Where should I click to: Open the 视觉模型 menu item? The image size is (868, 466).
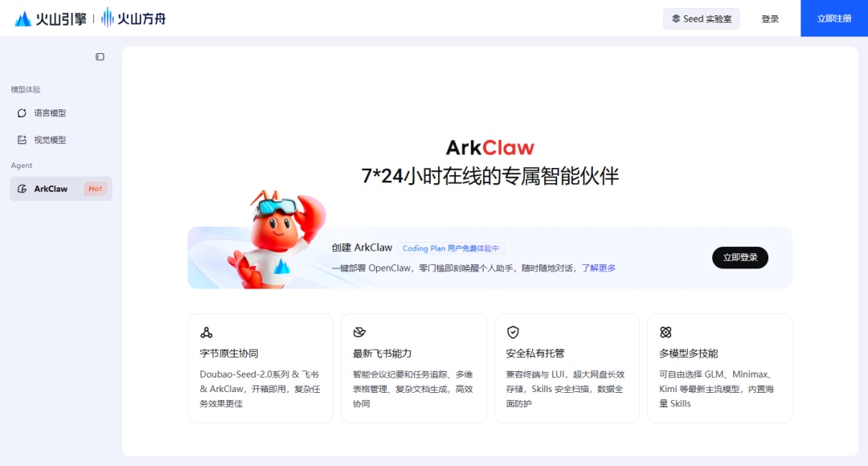[61, 140]
